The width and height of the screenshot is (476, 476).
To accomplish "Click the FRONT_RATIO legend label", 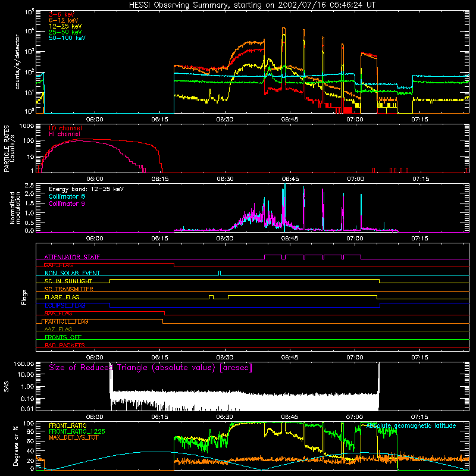I will 68,425.
